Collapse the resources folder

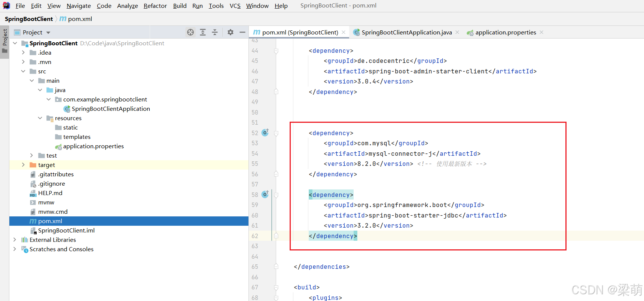click(40, 118)
